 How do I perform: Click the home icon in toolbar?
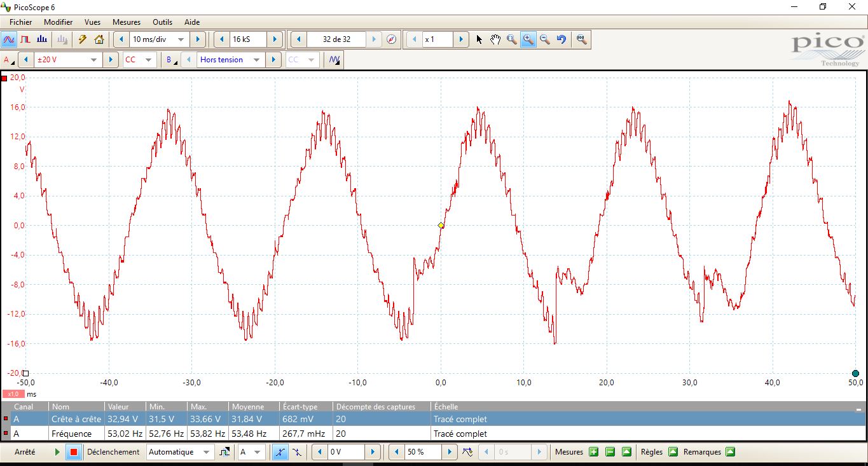pos(99,39)
